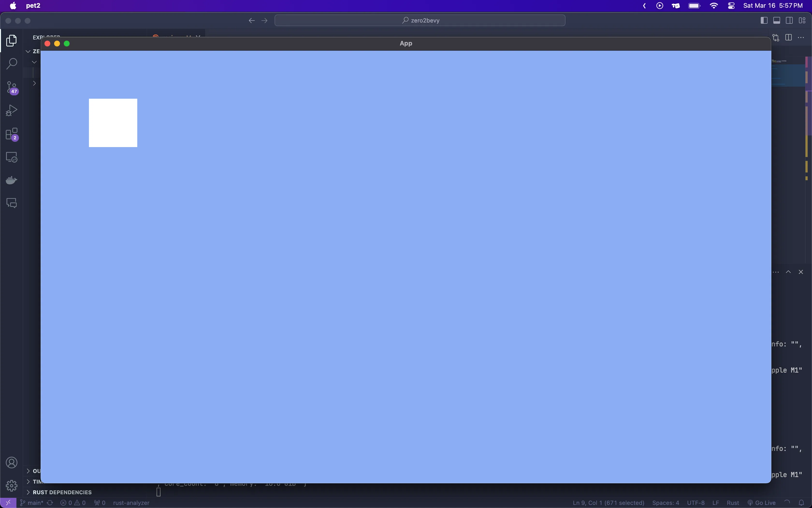Image resolution: width=812 pixels, height=508 pixels.
Task: Expand the TIMELINE section chevron
Action: (x=28, y=481)
